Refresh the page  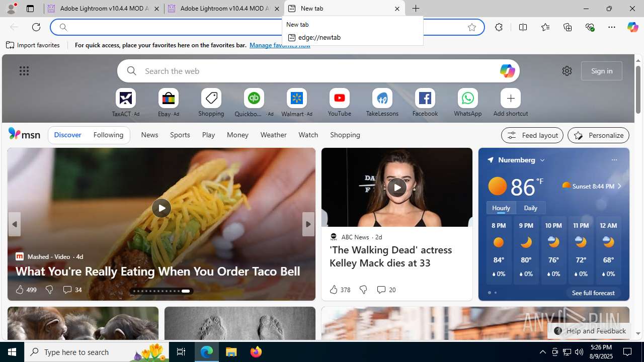click(36, 27)
